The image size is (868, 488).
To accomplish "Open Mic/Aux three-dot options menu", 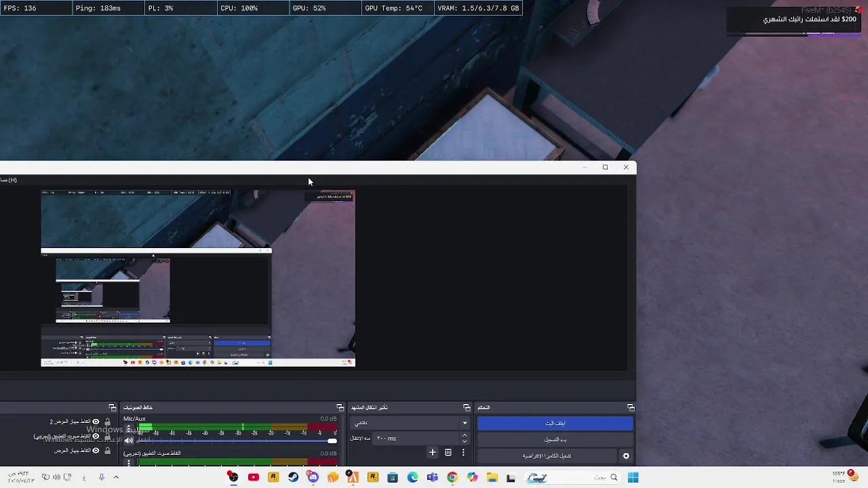I will click(x=129, y=428).
